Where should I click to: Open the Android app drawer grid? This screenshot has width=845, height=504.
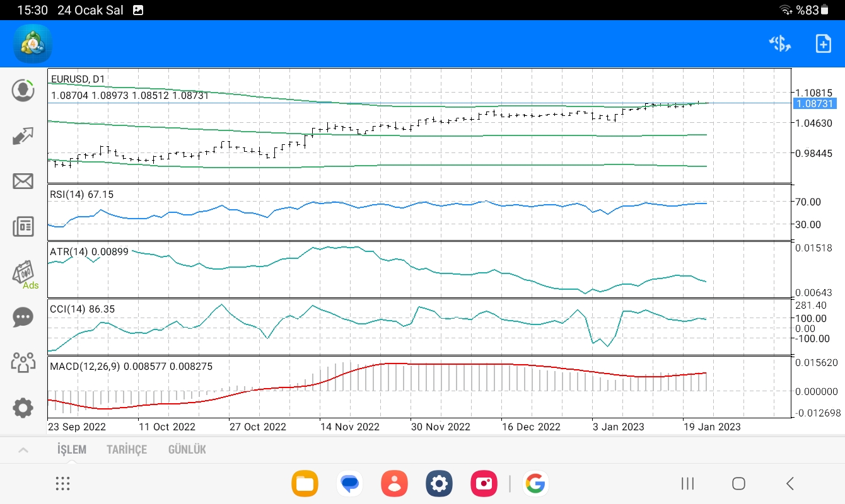pos(62,484)
